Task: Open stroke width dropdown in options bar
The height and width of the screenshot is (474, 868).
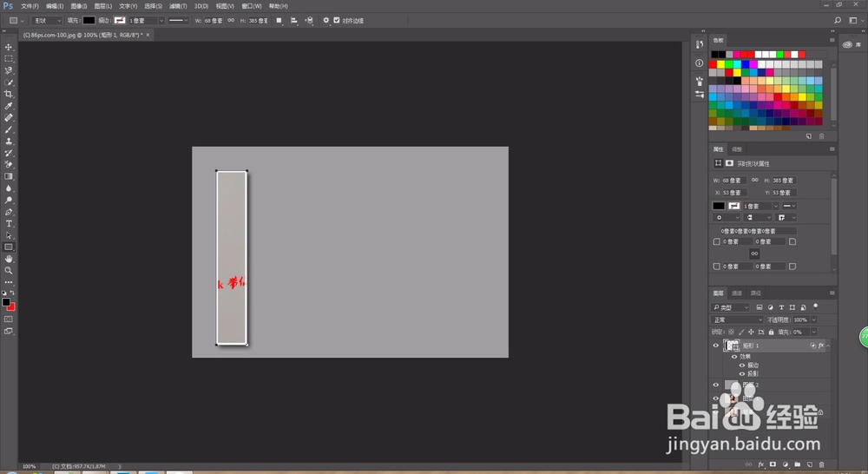Action: pyautogui.click(x=161, y=21)
